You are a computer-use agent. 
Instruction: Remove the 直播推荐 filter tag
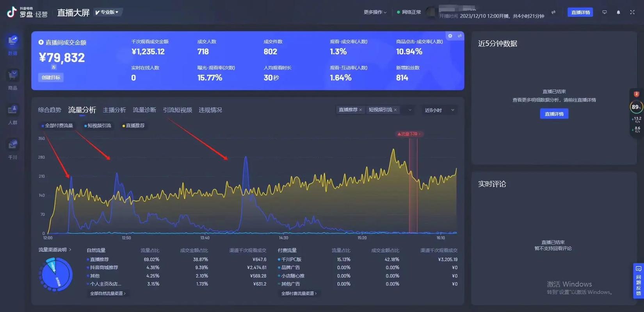point(360,110)
